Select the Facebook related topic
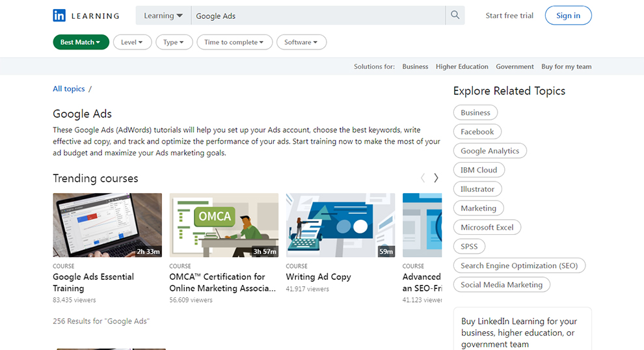 (477, 131)
